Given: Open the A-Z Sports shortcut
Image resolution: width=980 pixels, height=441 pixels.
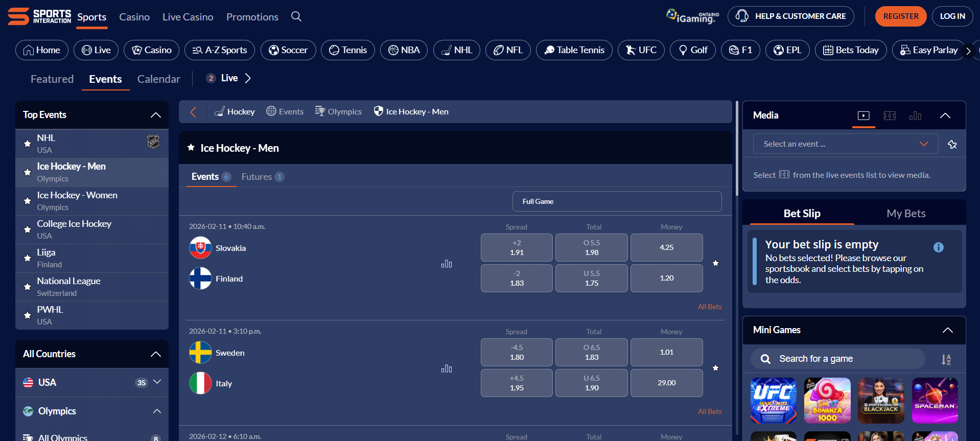Looking at the screenshot, I should [220, 50].
